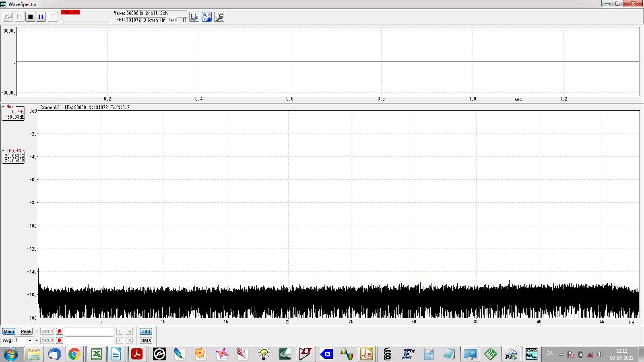644x362 pixels.
Task: Show hidden tray icons arrow
Action: click(x=561, y=354)
